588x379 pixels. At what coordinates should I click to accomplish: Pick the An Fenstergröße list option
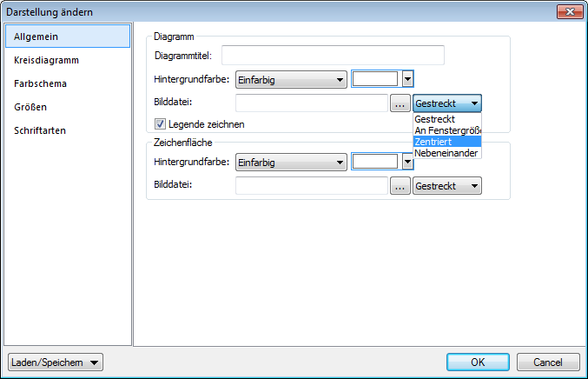tap(446, 130)
